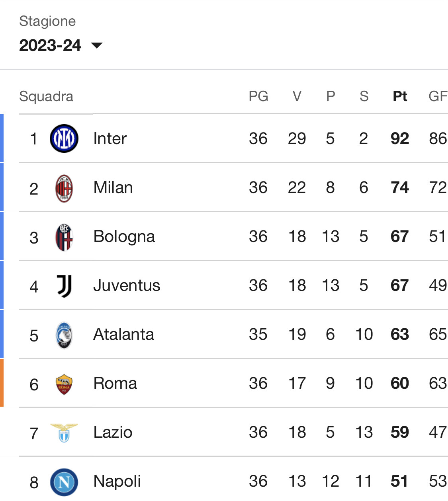Click the Bologna club crest
Screen dimensions: 448x501
64,237
